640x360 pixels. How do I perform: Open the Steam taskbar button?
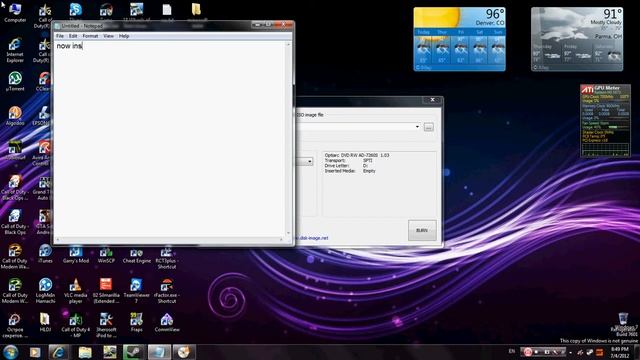134,352
